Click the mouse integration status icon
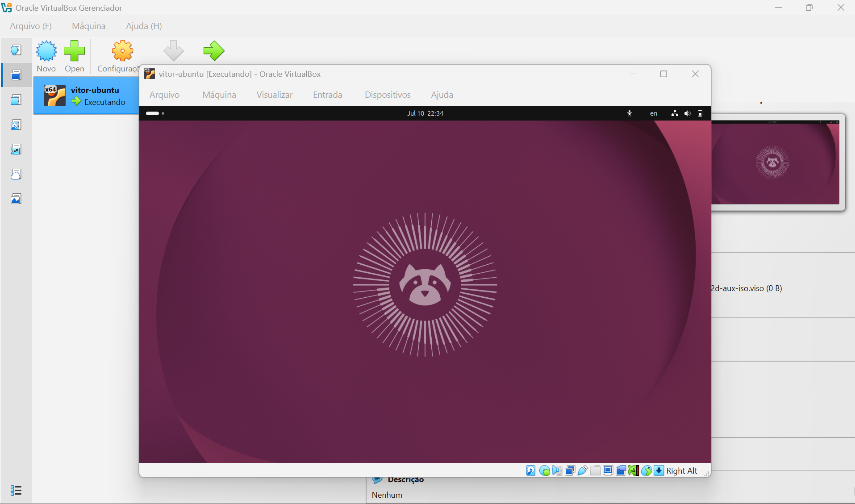 pyautogui.click(x=646, y=471)
